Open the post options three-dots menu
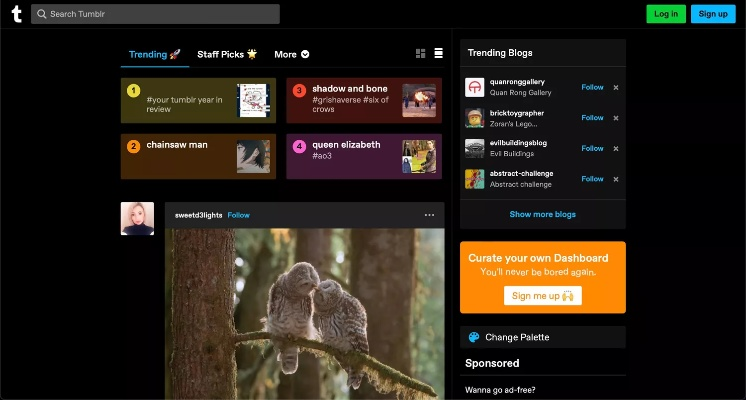The width and height of the screenshot is (746, 400). [429, 215]
